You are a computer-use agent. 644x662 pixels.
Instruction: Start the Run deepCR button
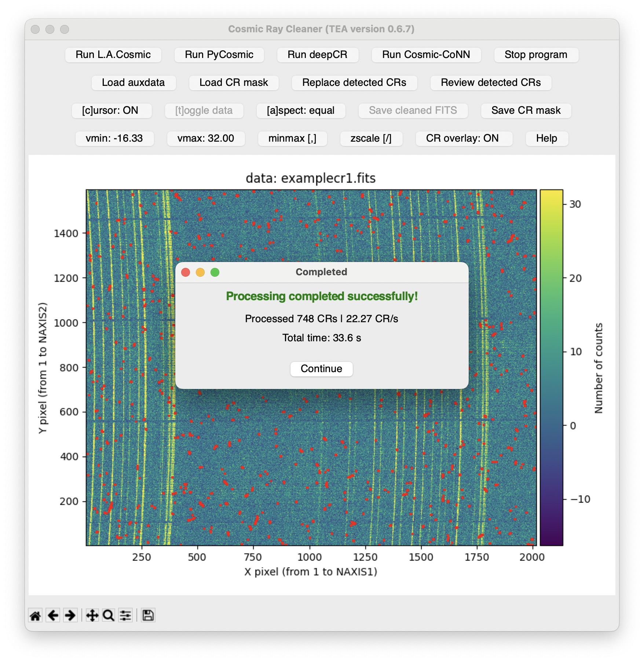318,55
